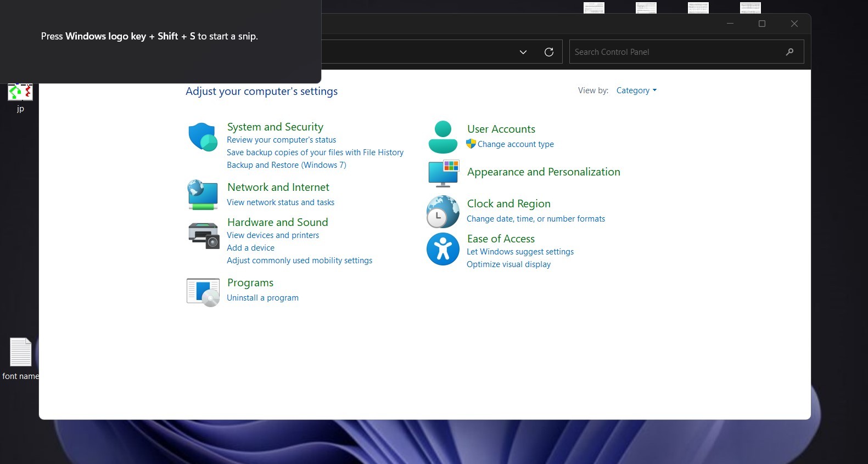Open Network and Internet category
Screen dimensions: 868x464
tap(278, 187)
